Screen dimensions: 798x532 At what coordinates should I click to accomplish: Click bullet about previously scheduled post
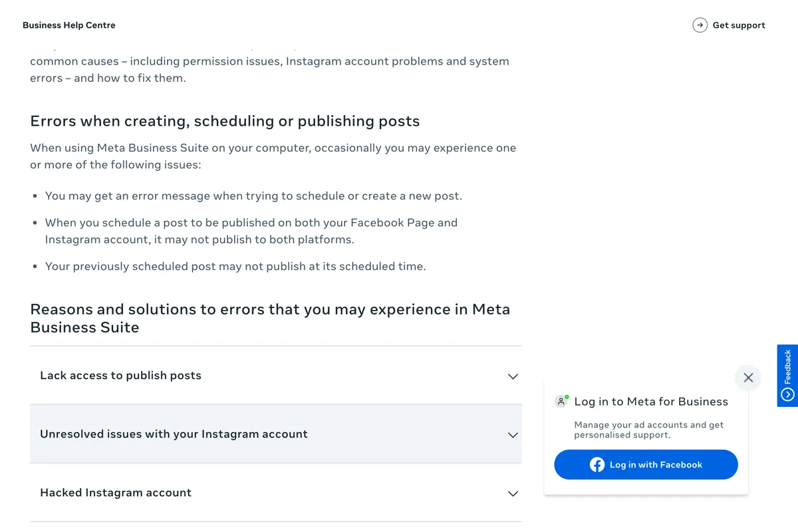(x=235, y=267)
